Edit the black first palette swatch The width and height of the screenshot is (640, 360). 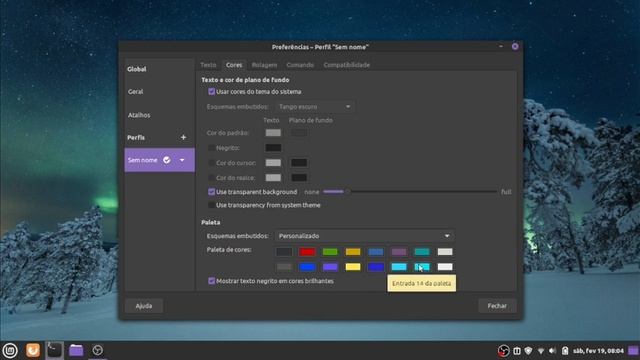tap(284, 252)
